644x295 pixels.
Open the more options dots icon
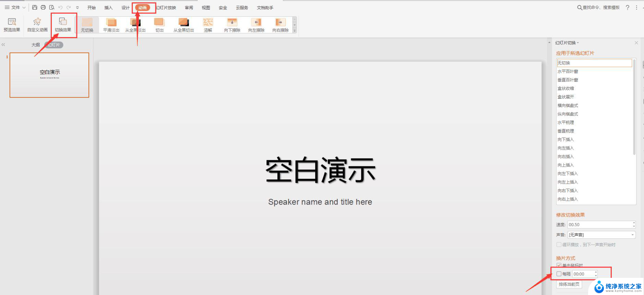pyautogui.click(x=637, y=7)
